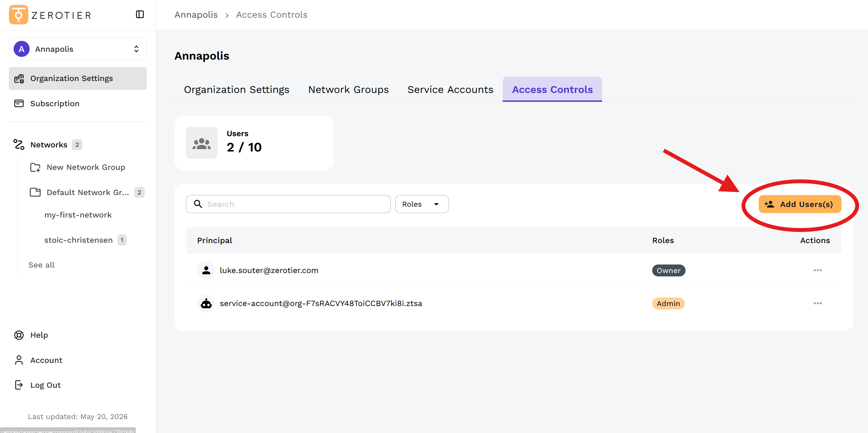The width and height of the screenshot is (868, 433).
Task: Click the search magnifier icon
Action: click(198, 204)
